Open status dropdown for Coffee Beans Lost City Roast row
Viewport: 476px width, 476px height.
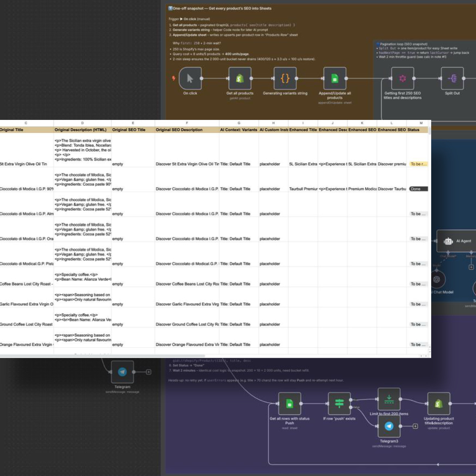point(419,284)
